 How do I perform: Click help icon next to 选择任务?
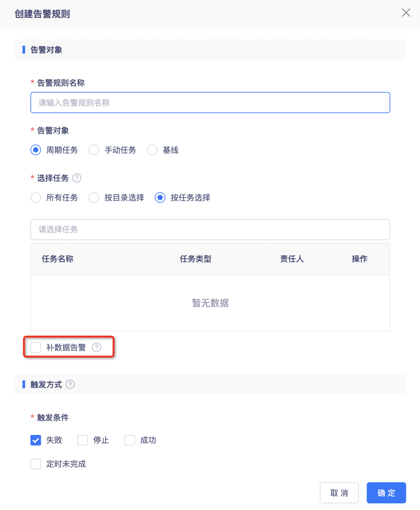[77, 178]
